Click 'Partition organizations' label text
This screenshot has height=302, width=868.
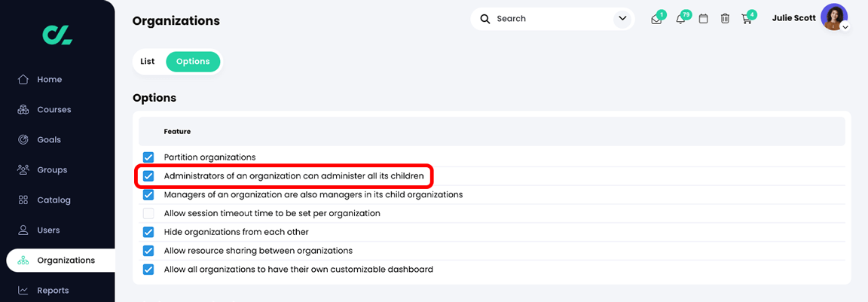[x=209, y=157]
